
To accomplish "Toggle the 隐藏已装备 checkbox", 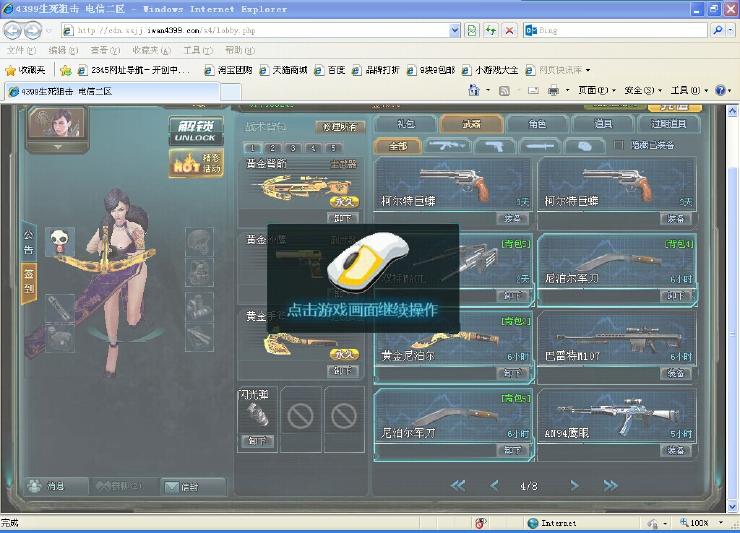I will pos(619,145).
